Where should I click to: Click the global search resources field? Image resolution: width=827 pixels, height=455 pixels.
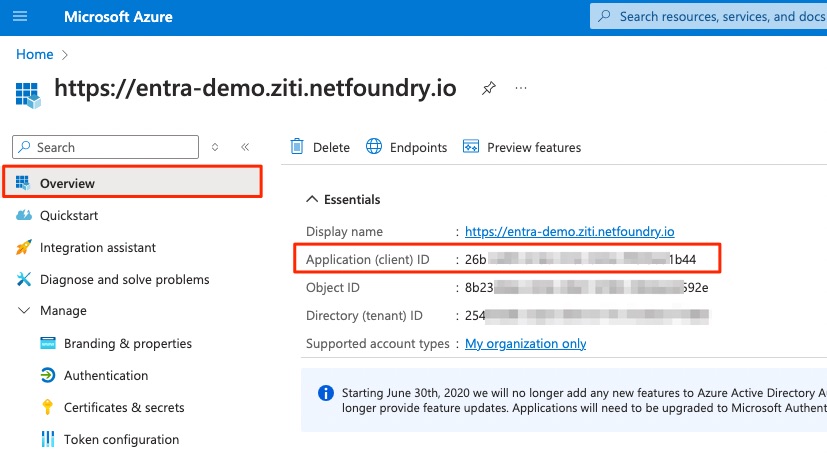[x=708, y=16]
